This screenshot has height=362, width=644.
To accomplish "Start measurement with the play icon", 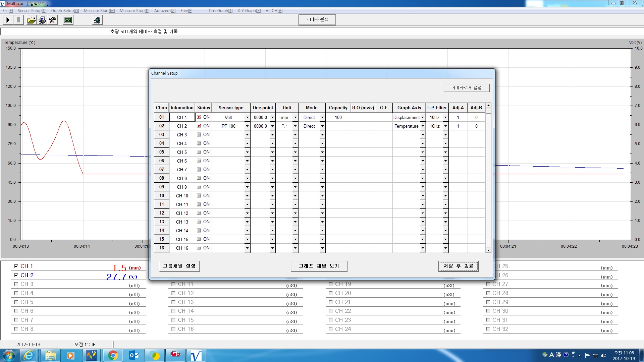I will tap(8, 20).
